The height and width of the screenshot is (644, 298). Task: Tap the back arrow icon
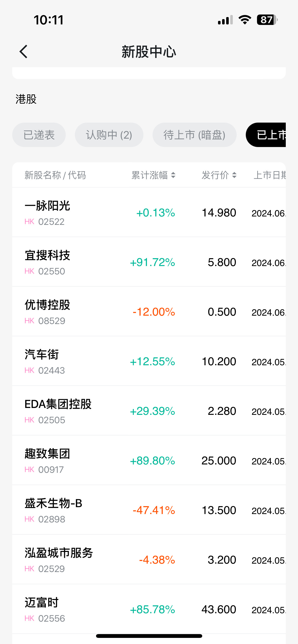24,52
